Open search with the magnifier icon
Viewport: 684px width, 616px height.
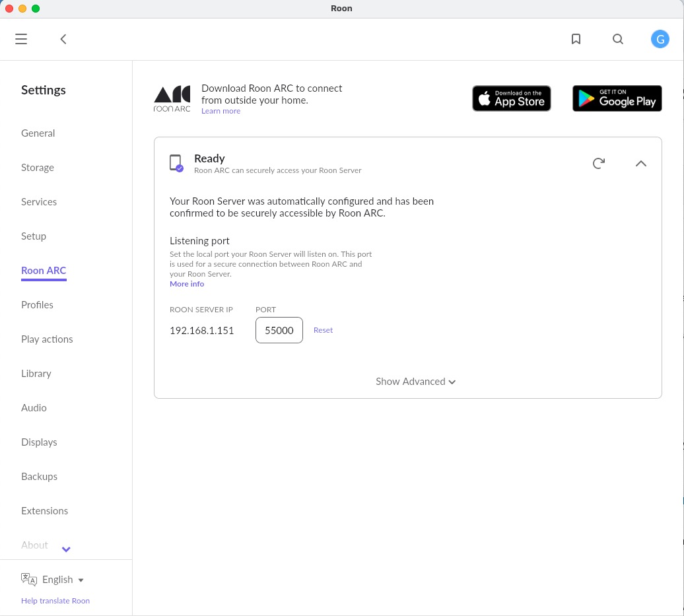pos(618,39)
